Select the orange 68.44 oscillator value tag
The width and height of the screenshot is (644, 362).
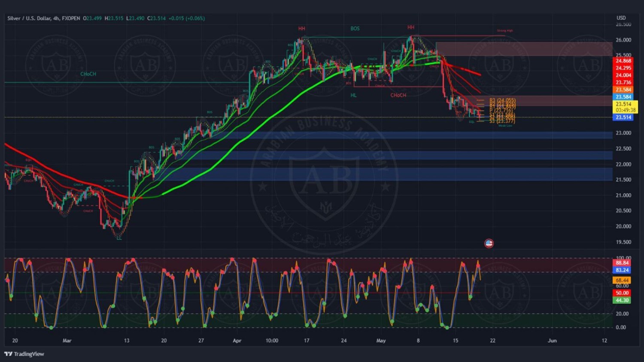tap(622, 280)
